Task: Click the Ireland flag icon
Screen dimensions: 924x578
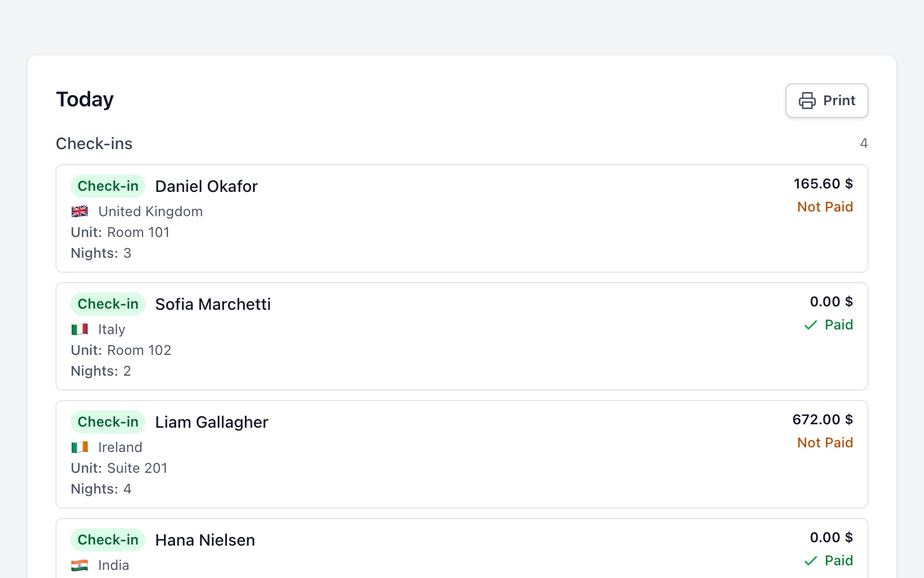Action: click(80, 447)
